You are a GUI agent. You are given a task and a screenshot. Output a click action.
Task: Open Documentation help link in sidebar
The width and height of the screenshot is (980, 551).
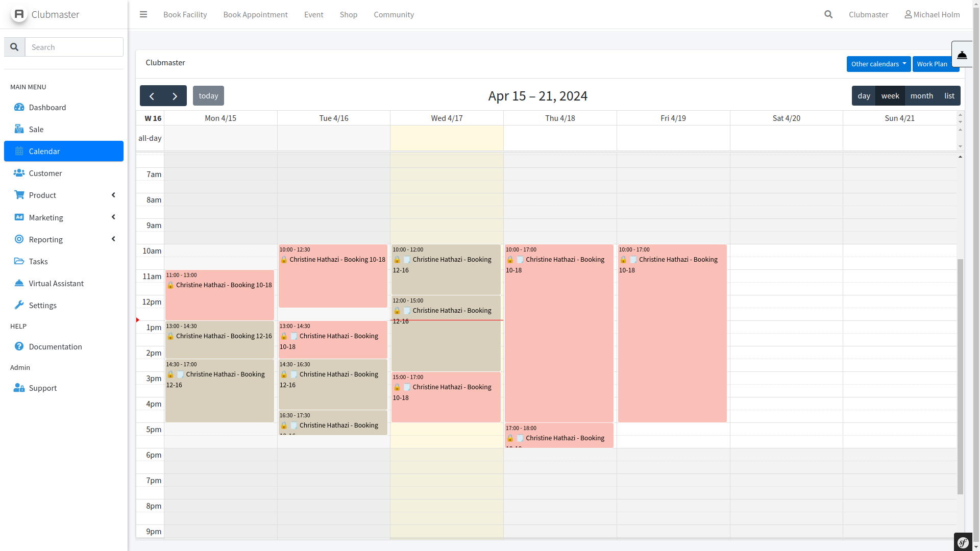pos(55,346)
